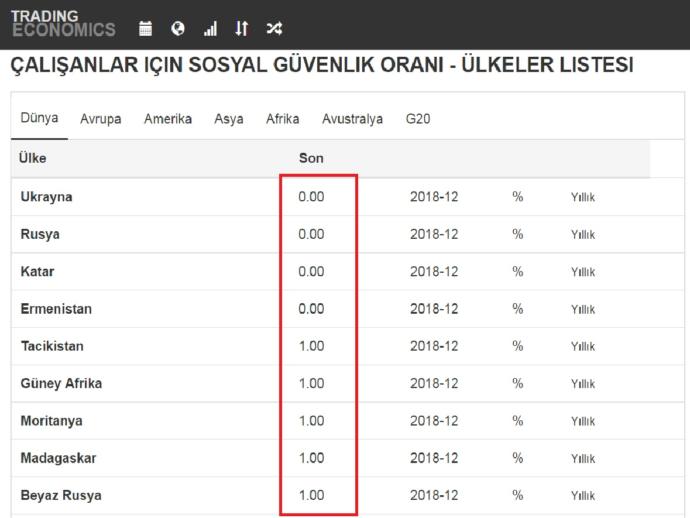690x518 pixels.
Task: Sort by the Ülke column header
Action: click(x=33, y=158)
